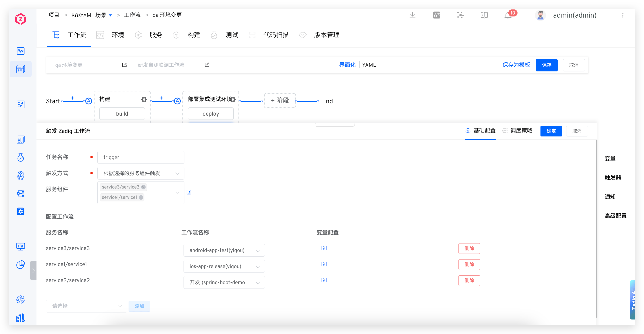Click the deploy stage settings gear
This screenshot has width=644, height=334.
[233, 99]
